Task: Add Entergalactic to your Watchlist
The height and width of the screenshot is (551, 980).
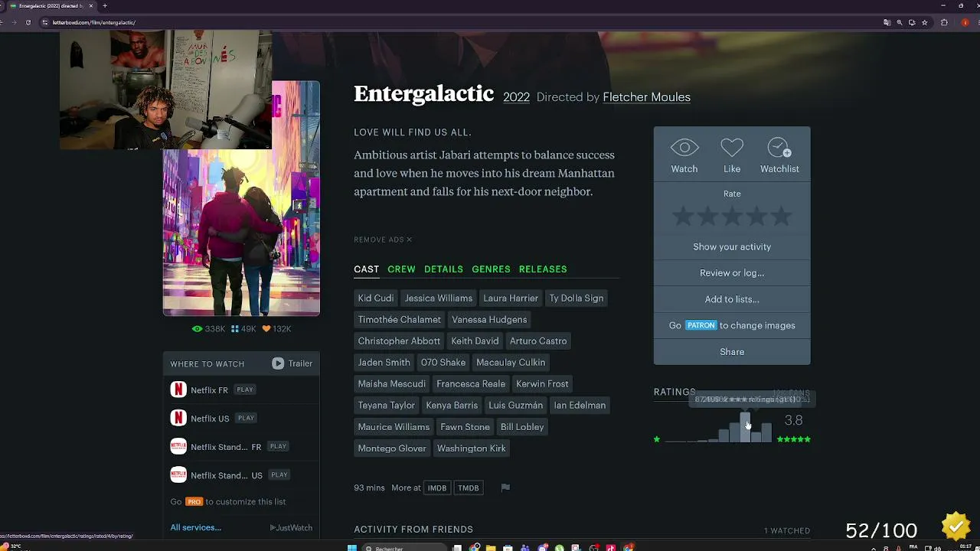Action: pos(779,148)
